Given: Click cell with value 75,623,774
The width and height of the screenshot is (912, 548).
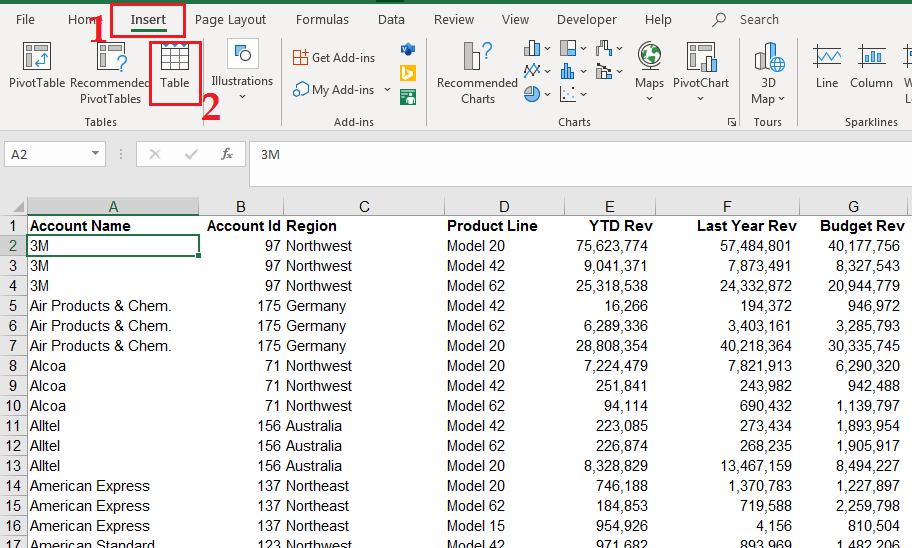Looking at the screenshot, I should tap(609, 246).
